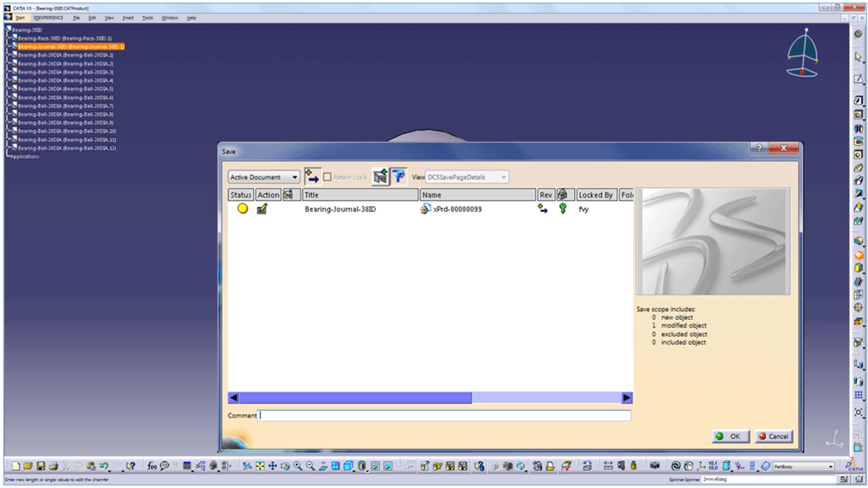Click the Normal View icon
This screenshot has height=488, width=868.
(323, 466)
